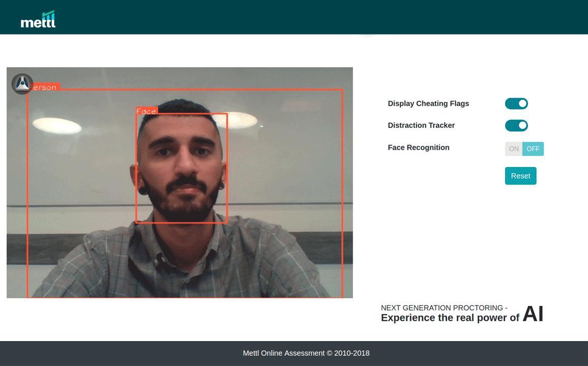
Task: Click the Face Recognition label text
Action: tap(419, 148)
